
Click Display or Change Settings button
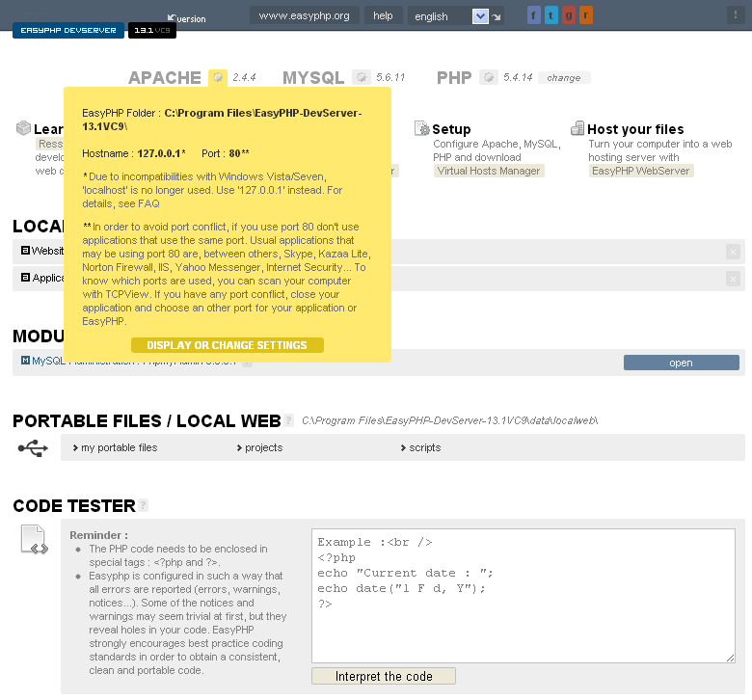click(227, 345)
